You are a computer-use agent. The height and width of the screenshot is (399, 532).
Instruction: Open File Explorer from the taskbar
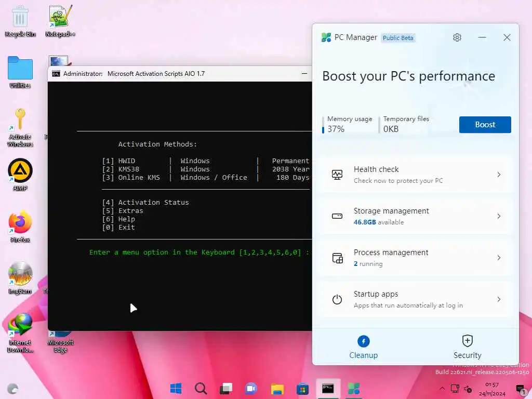pyautogui.click(x=277, y=389)
